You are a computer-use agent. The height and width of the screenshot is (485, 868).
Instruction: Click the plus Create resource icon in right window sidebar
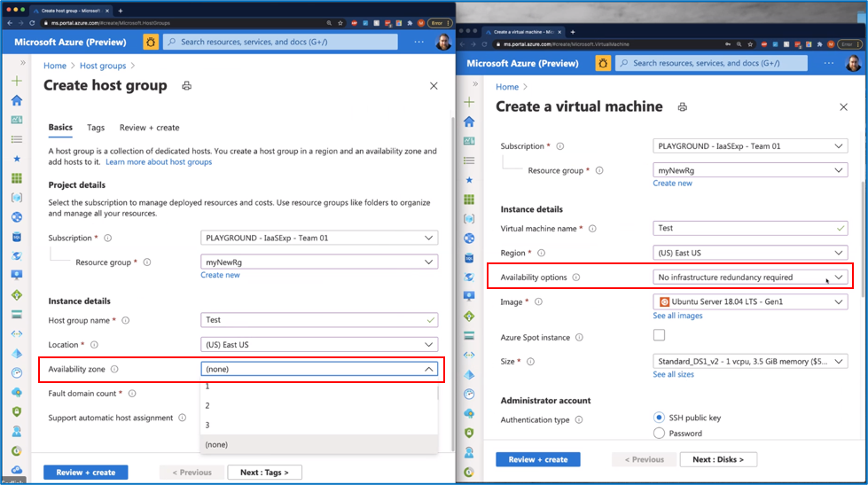coord(469,102)
